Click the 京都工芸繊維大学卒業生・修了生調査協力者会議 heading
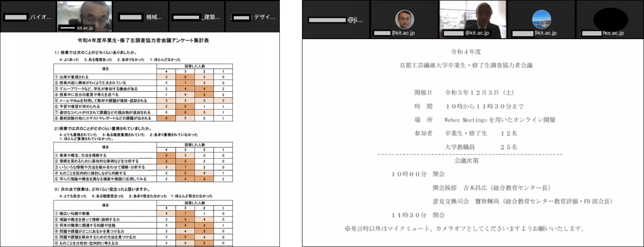Viewport: 644px width, 247px height. click(466, 65)
